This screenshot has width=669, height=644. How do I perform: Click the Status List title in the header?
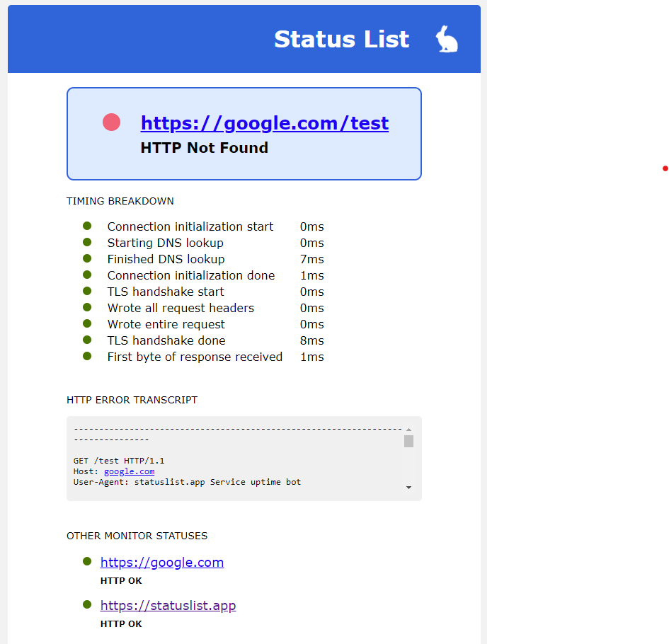pos(341,39)
